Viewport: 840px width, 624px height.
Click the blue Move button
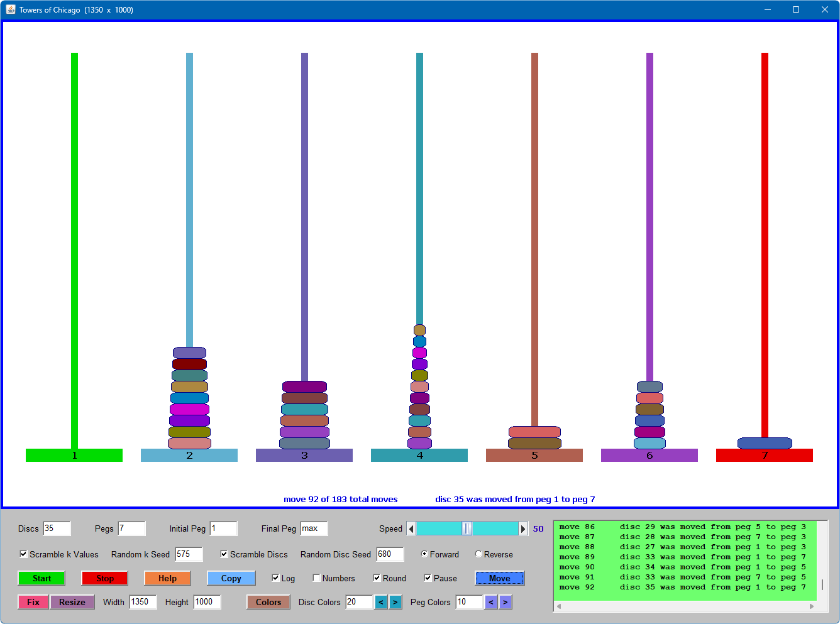[x=499, y=578]
